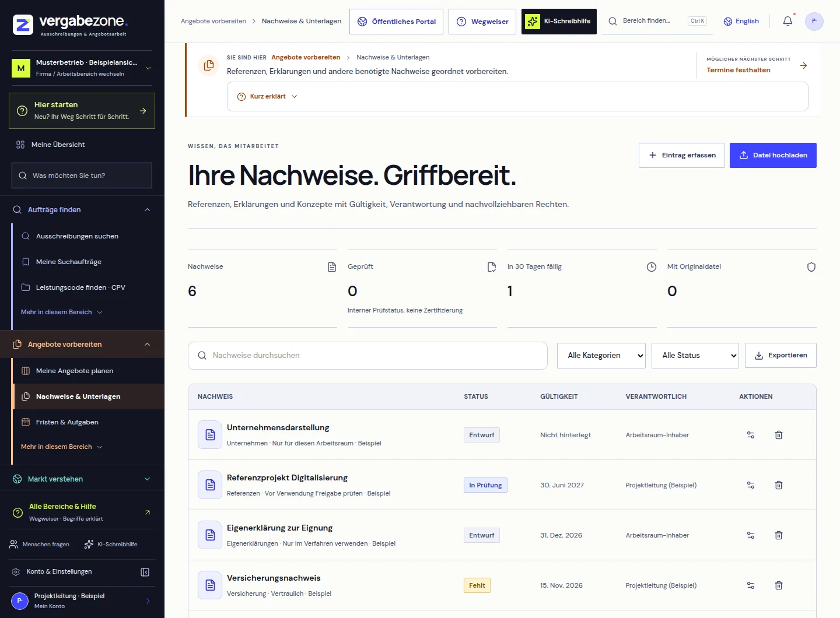Delete the Referenzprojekt Digitalisierung entry
The image size is (840, 618).
click(x=778, y=485)
